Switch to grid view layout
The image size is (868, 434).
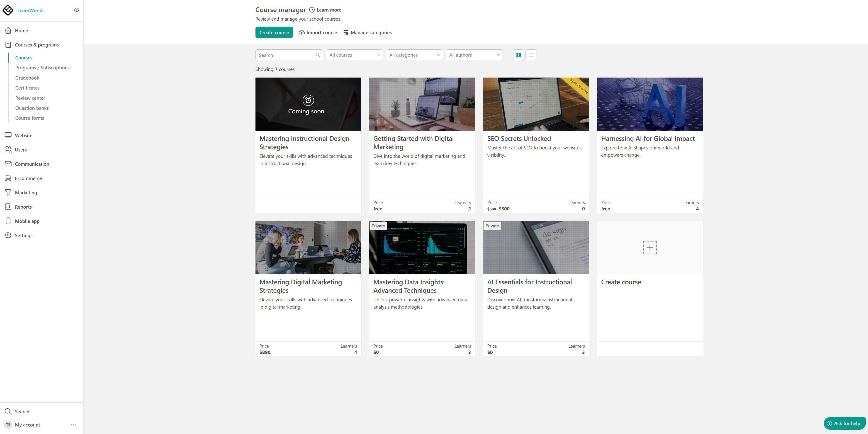point(519,55)
